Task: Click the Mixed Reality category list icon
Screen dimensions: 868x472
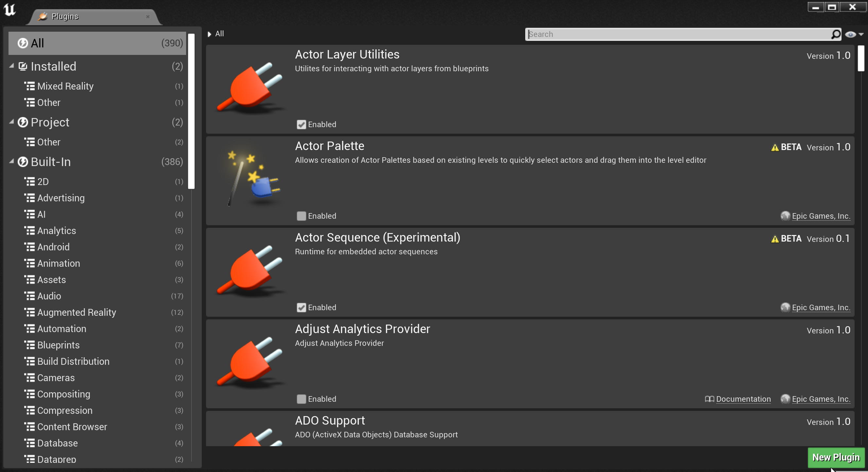Action: (30, 86)
